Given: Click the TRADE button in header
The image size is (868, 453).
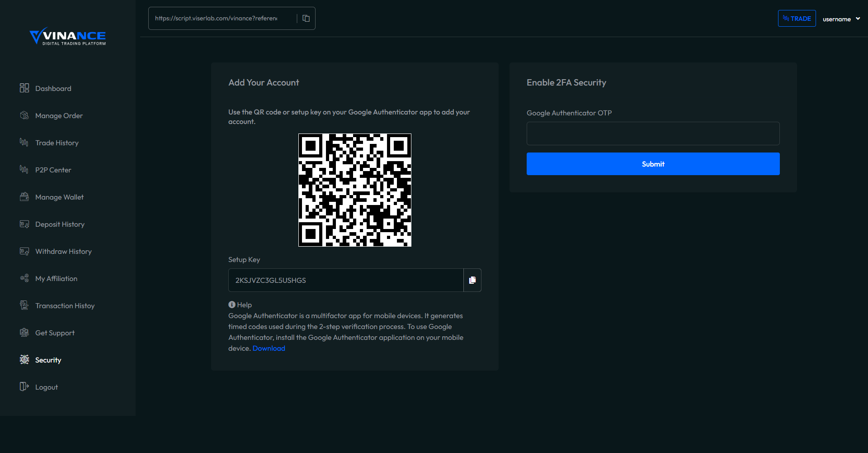Looking at the screenshot, I should [x=797, y=19].
